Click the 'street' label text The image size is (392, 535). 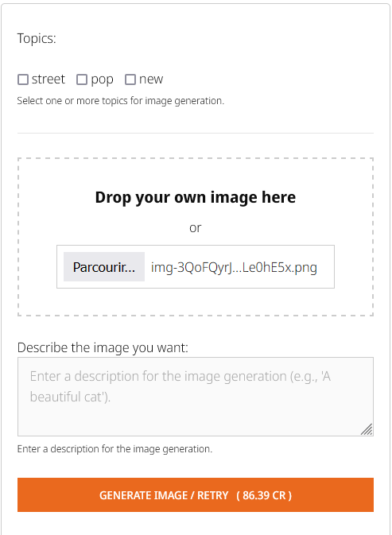pyautogui.click(x=48, y=79)
